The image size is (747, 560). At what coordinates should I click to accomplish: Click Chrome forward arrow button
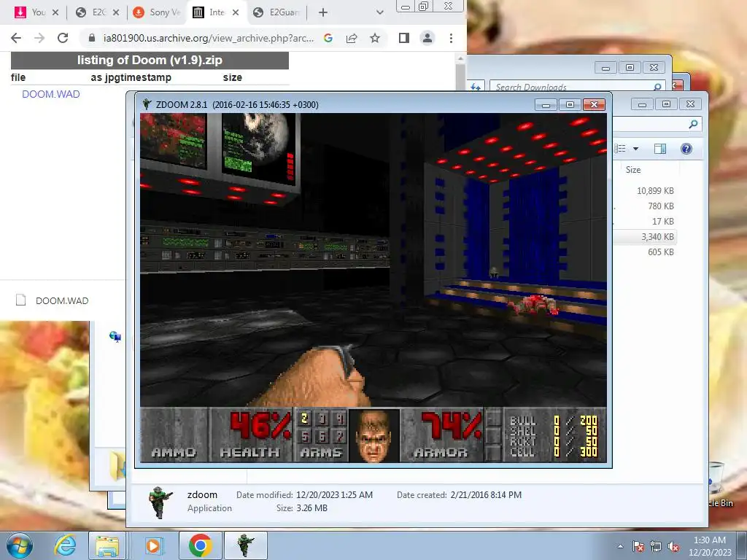[39, 38]
